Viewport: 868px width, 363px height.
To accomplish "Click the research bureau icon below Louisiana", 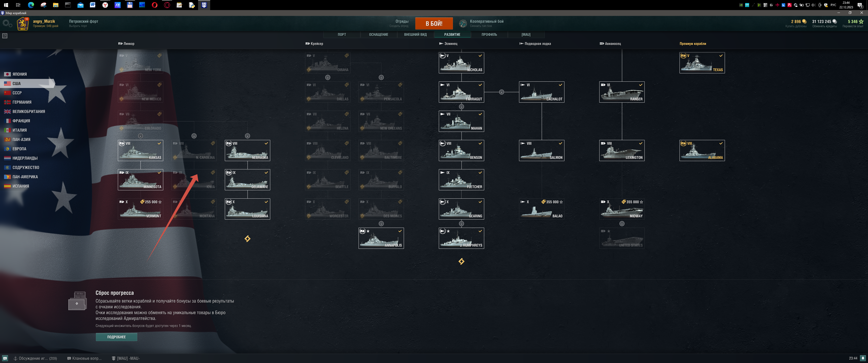I will pos(248,239).
